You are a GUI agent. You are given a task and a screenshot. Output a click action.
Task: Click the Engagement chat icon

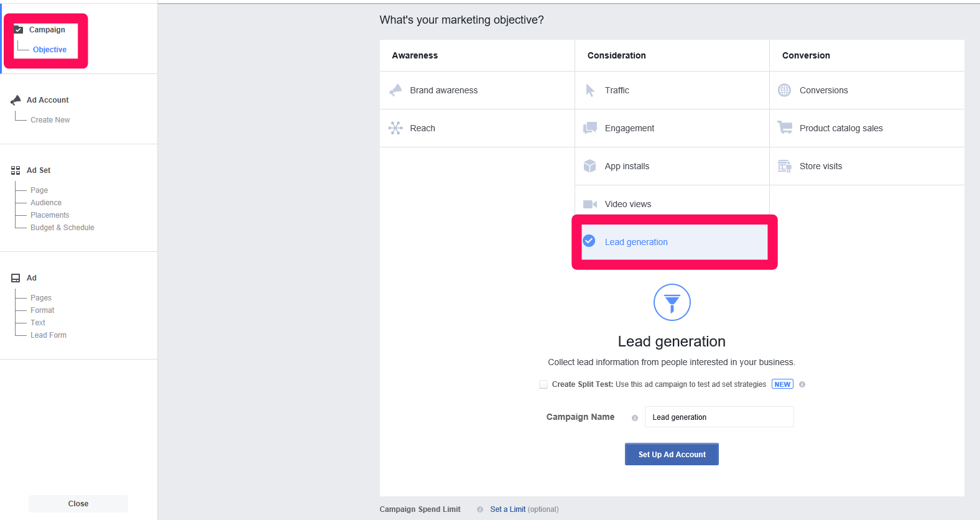pyautogui.click(x=590, y=128)
